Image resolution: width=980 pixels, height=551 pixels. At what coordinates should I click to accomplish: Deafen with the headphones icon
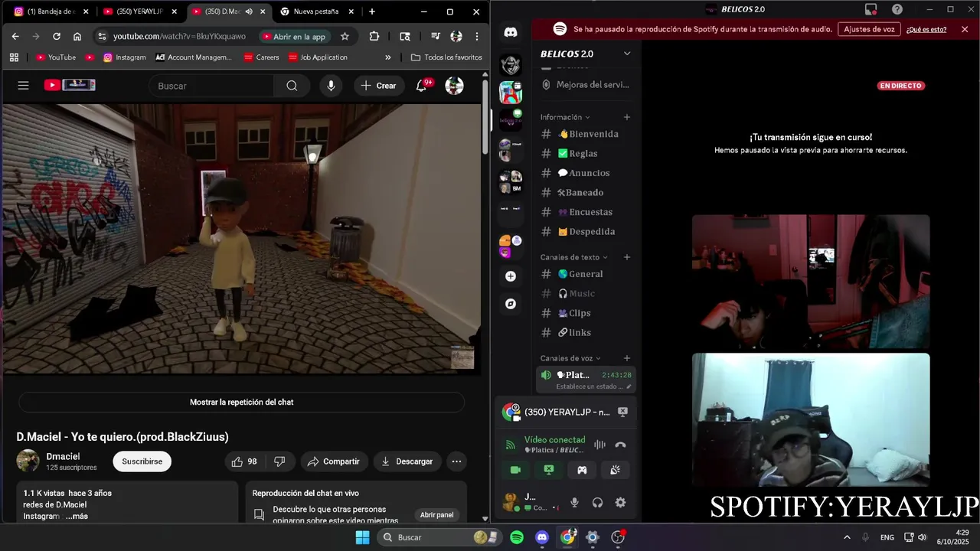[x=597, y=503]
